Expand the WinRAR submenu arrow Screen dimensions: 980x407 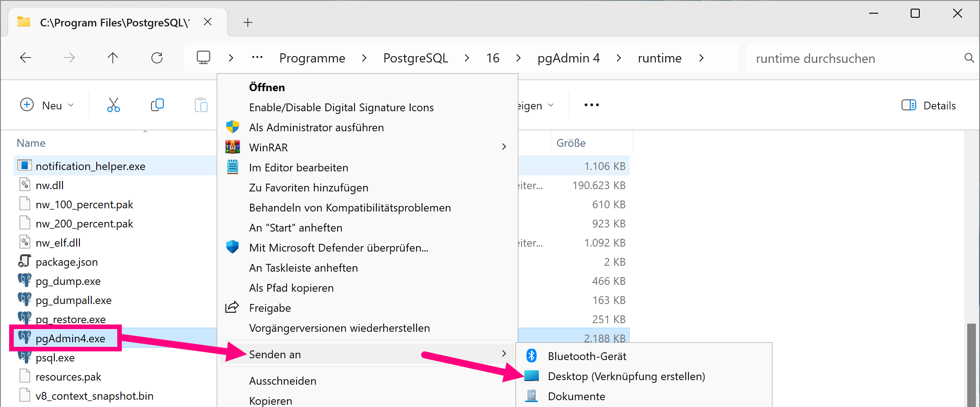[x=504, y=147]
